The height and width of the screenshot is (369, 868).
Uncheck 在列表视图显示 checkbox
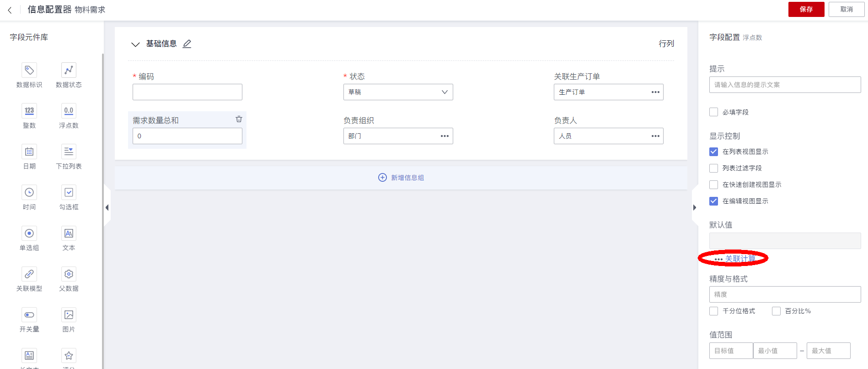(713, 152)
